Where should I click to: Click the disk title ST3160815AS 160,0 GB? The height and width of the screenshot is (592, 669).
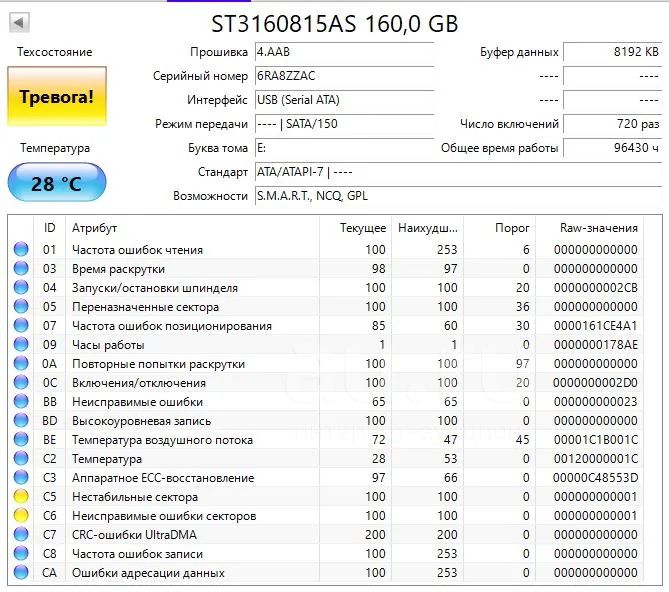(x=335, y=24)
